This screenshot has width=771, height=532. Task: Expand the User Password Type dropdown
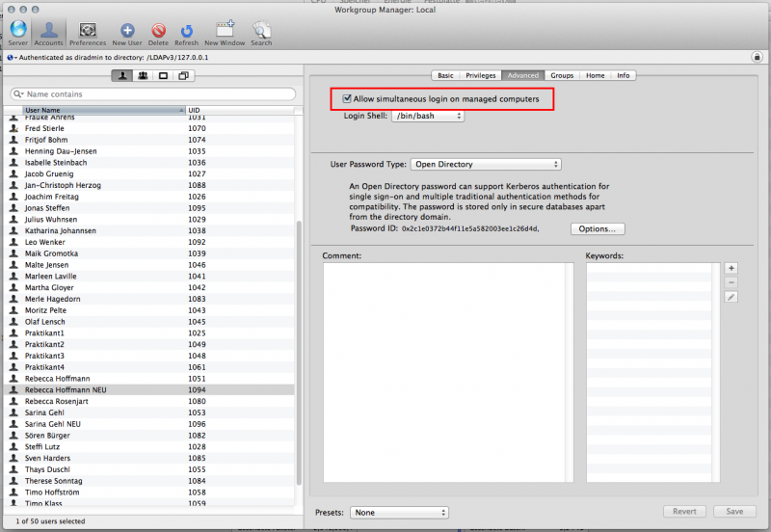[486, 165]
